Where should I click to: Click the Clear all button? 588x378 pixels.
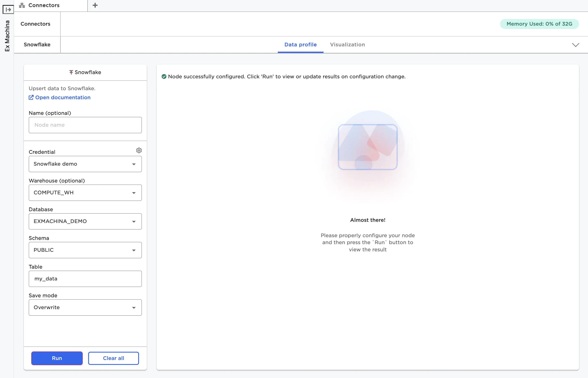click(113, 358)
